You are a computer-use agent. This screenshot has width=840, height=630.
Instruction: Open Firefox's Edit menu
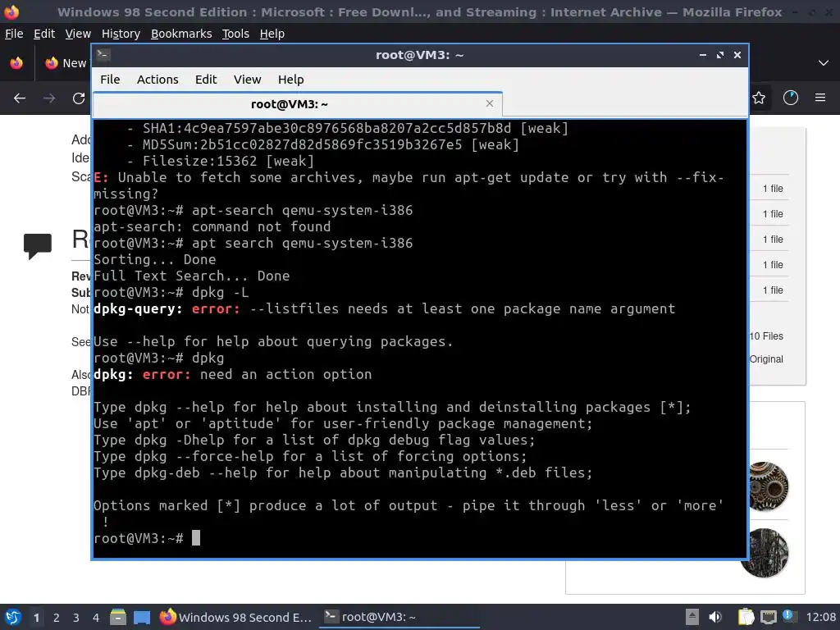pos(44,34)
